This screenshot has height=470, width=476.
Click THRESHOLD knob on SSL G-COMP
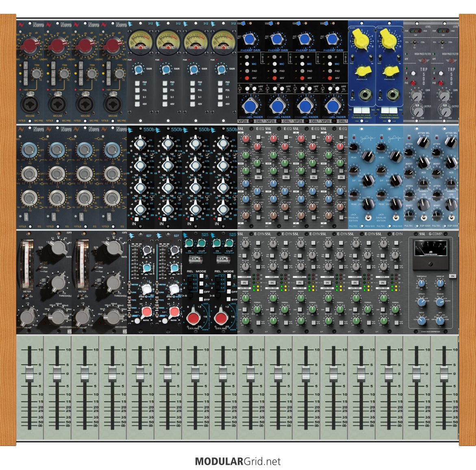[x=421, y=284]
